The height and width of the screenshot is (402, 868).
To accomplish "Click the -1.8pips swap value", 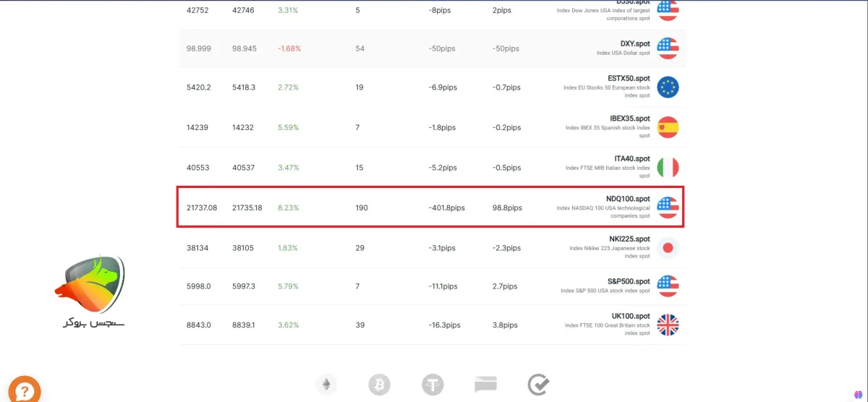I will 442,128.
